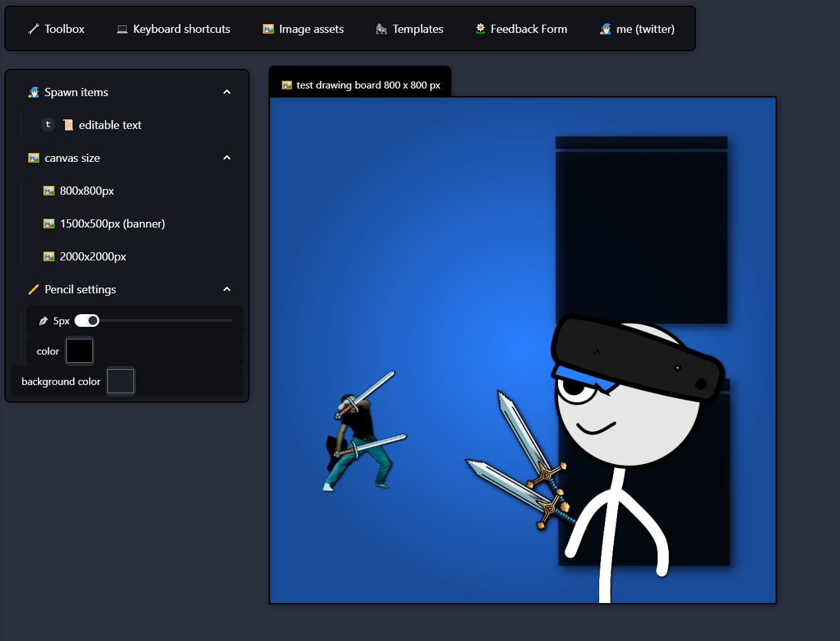Click the 'background color' label
This screenshot has width=840, height=641.
tap(61, 382)
